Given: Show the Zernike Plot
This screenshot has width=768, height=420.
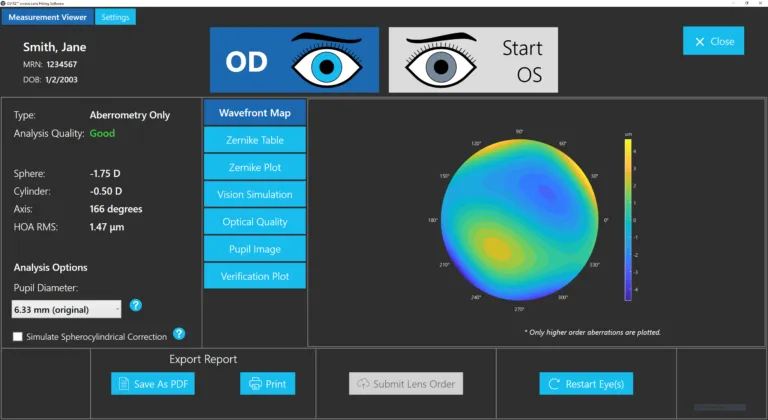Looking at the screenshot, I should [x=255, y=167].
